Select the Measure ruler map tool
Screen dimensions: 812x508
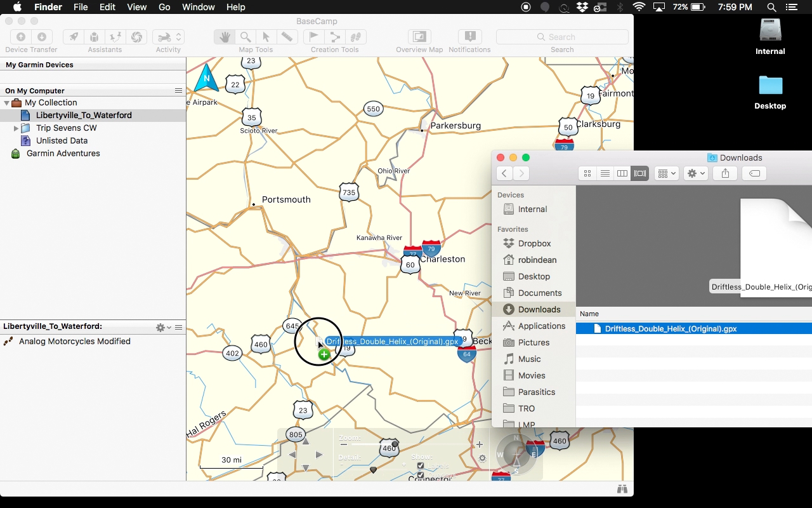click(287, 37)
